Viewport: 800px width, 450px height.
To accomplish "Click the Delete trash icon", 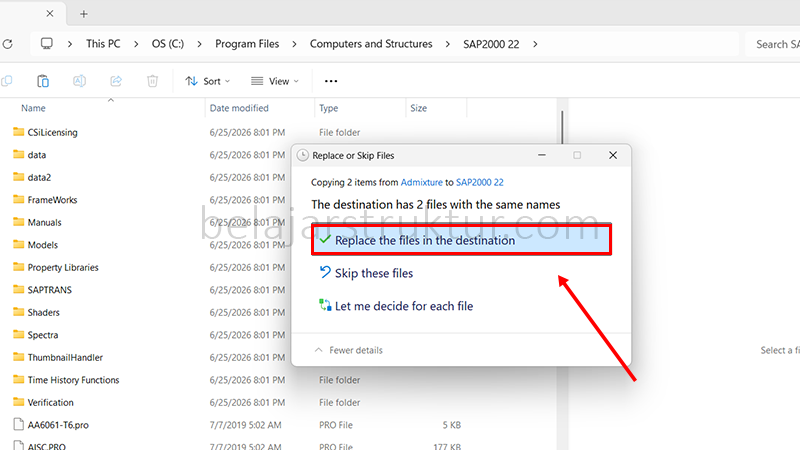I will pos(152,81).
